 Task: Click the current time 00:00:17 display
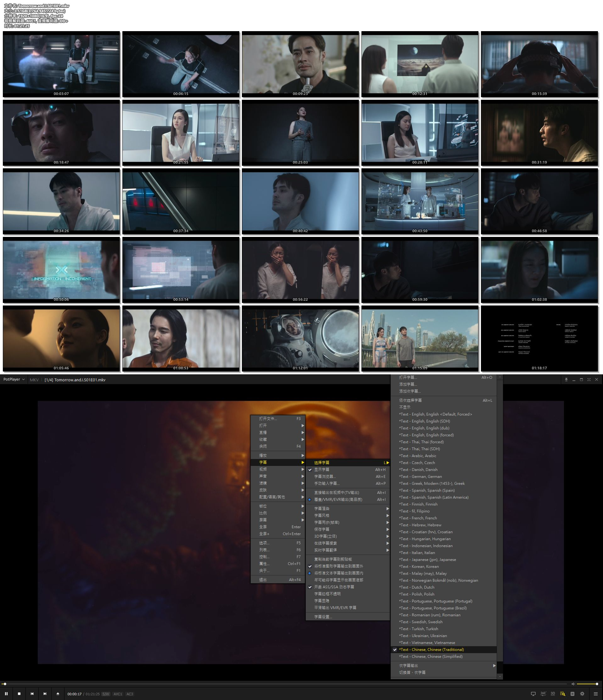tap(74, 694)
